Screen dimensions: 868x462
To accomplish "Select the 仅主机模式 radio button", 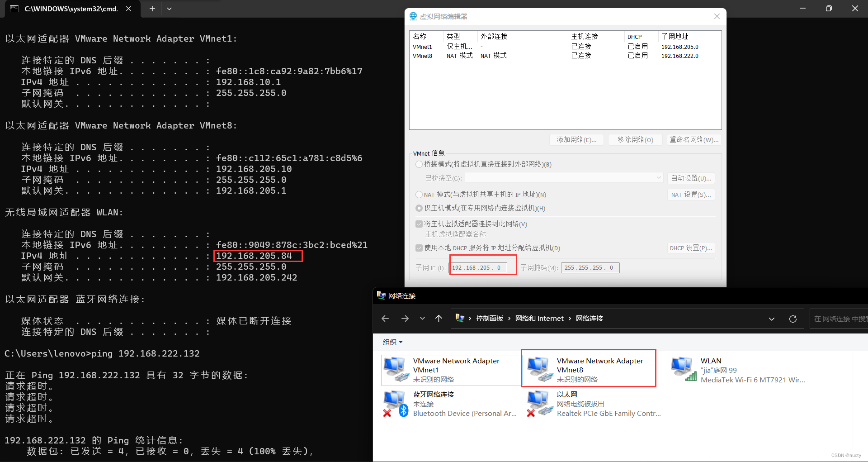I will (x=419, y=208).
